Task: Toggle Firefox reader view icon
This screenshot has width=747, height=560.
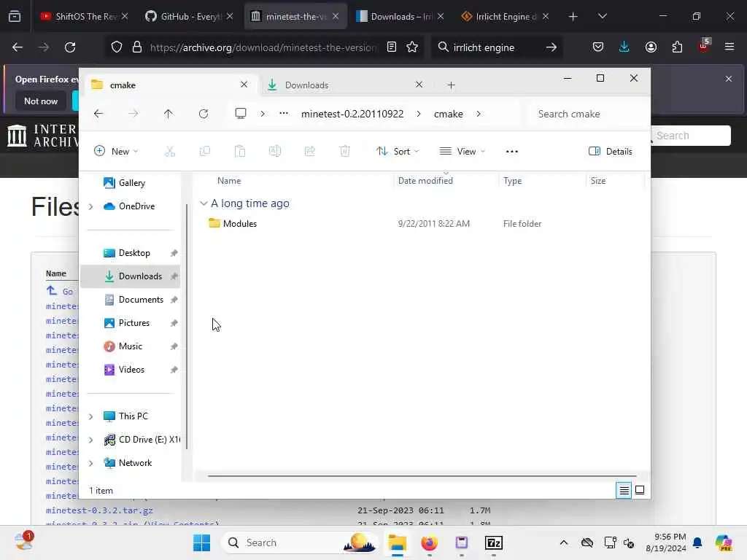Action: [392, 47]
